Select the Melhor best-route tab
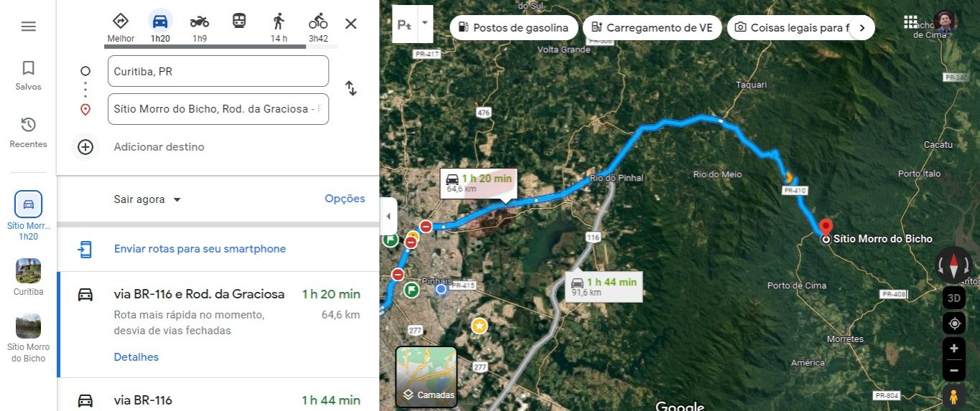 tap(121, 27)
